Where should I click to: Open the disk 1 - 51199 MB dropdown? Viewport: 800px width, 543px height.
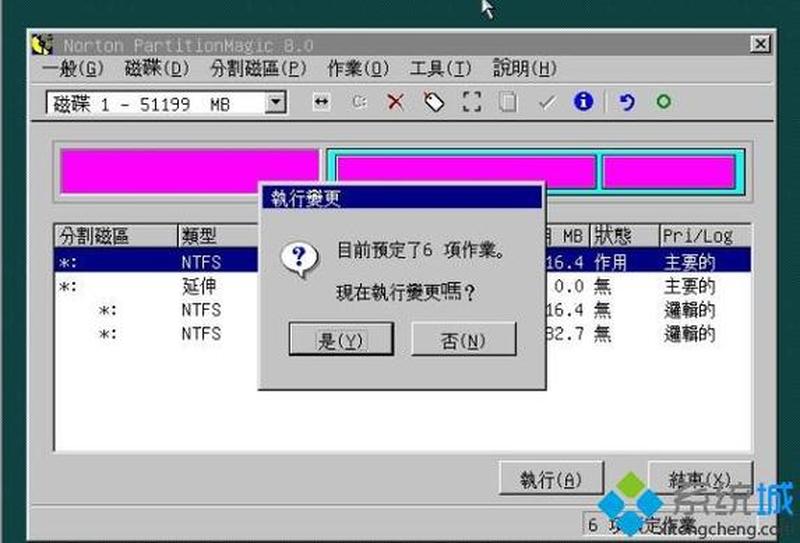point(275,103)
